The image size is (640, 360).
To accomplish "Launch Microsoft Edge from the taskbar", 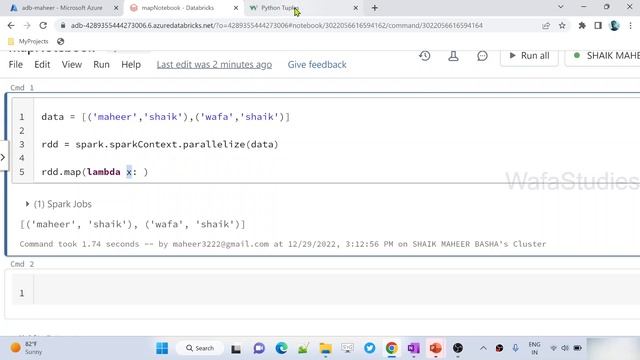I will [281, 348].
